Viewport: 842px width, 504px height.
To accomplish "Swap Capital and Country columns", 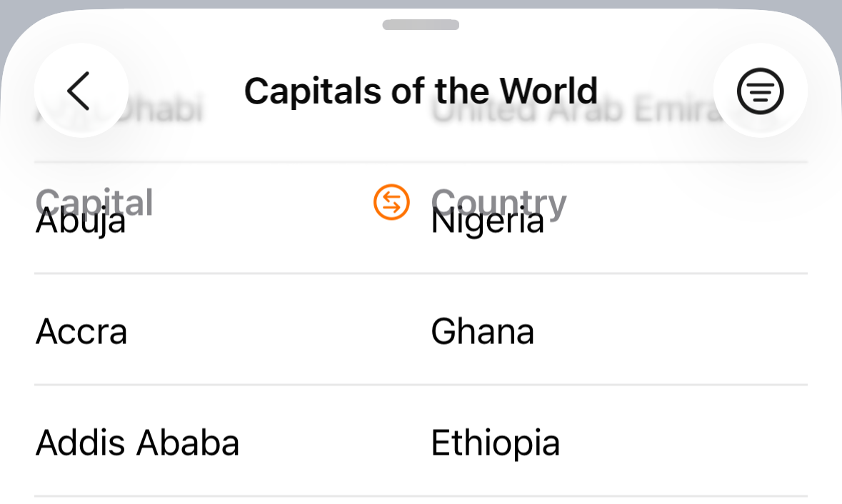I will pyautogui.click(x=391, y=202).
